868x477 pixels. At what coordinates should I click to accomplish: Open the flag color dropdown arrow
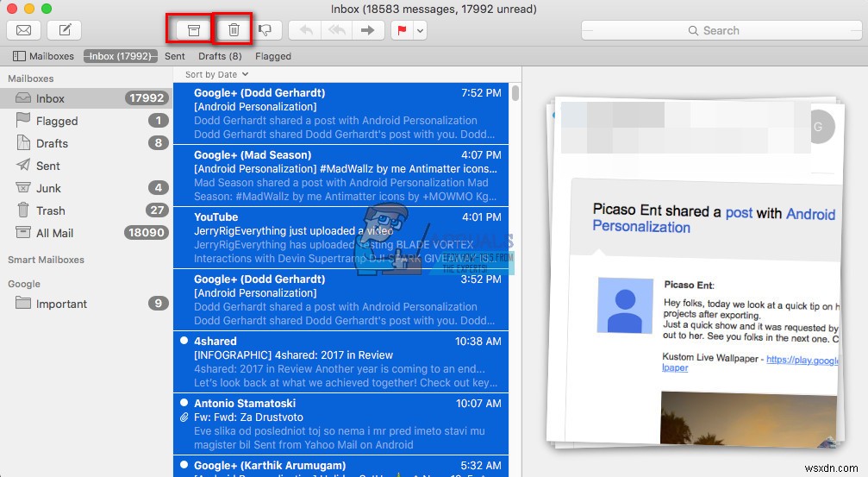420,30
